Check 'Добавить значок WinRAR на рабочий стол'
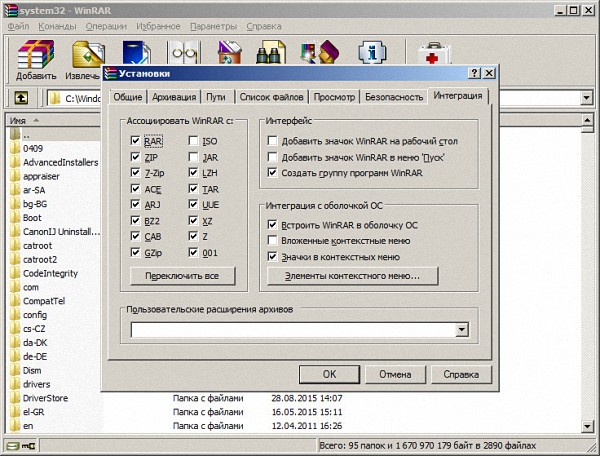 click(x=273, y=142)
